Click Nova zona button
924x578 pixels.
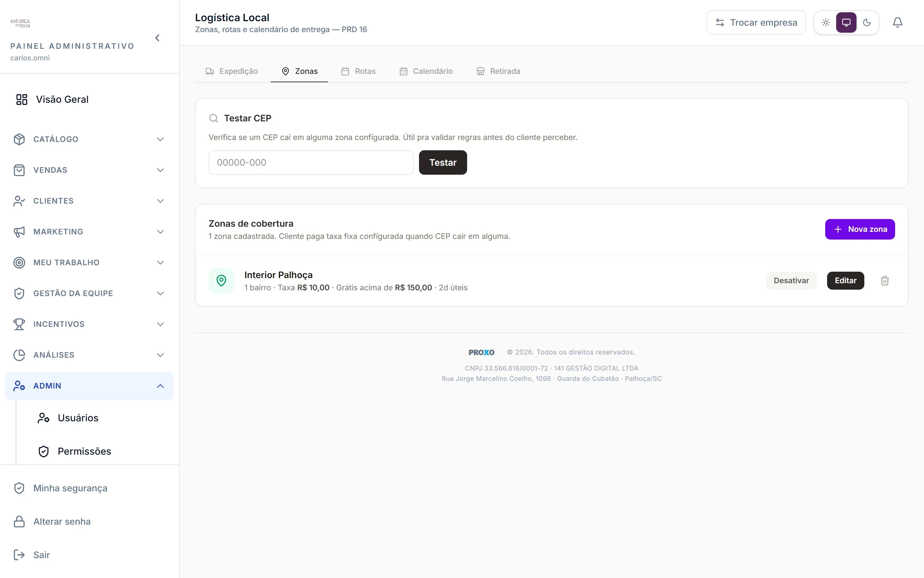click(860, 229)
